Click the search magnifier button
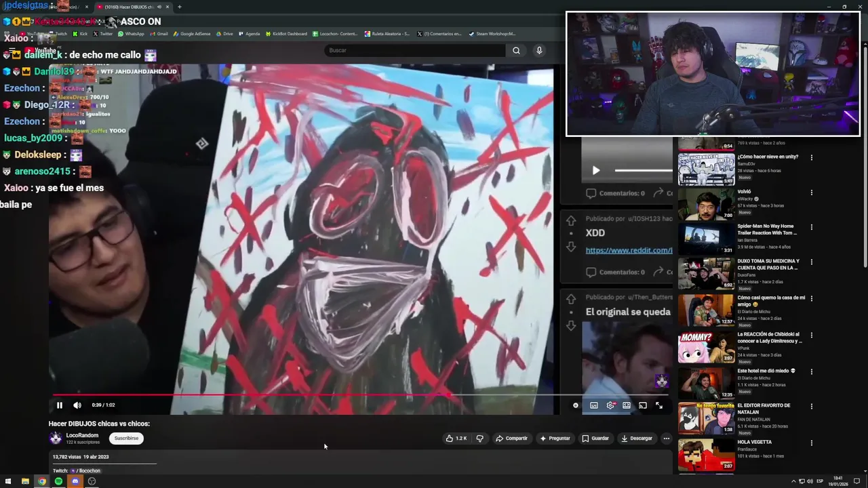The width and height of the screenshot is (868, 488). (x=516, y=50)
